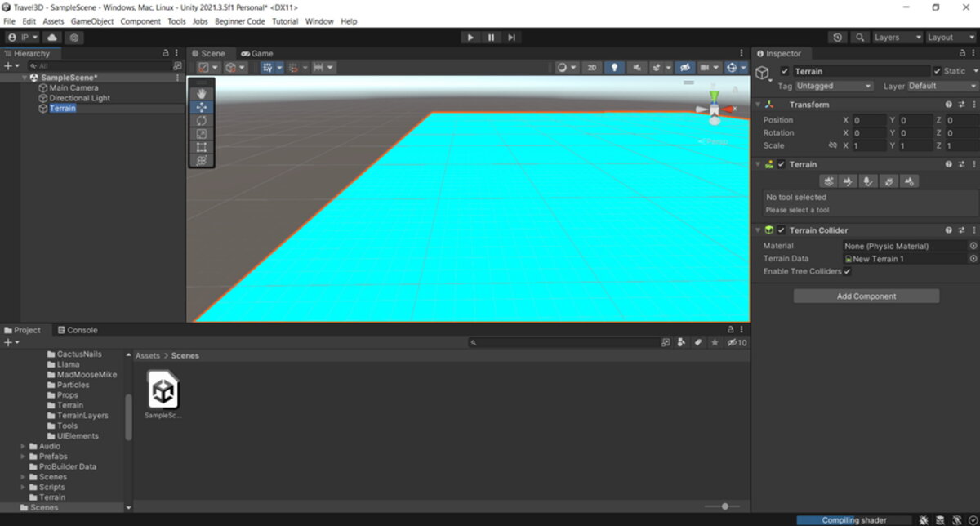
Task: Open the Layout dropdown in top toolbar
Action: coord(951,38)
